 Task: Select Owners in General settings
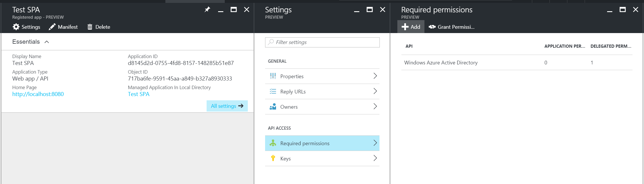point(322,107)
